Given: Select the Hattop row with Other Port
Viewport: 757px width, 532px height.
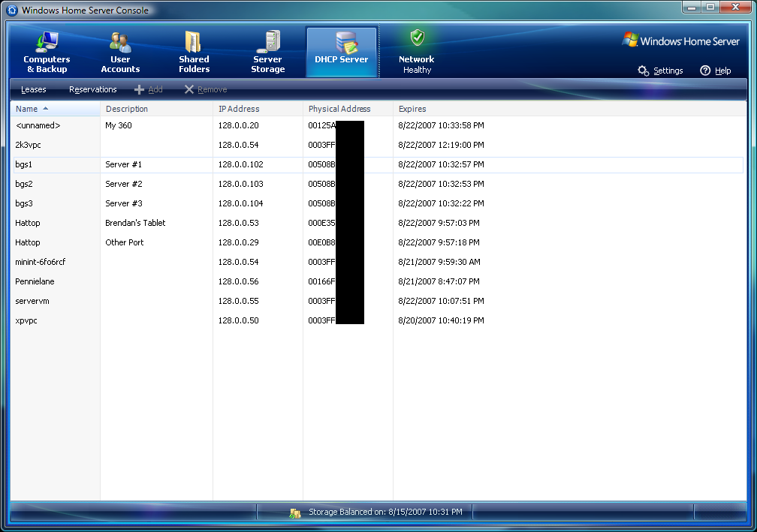Looking at the screenshot, I should [378, 242].
